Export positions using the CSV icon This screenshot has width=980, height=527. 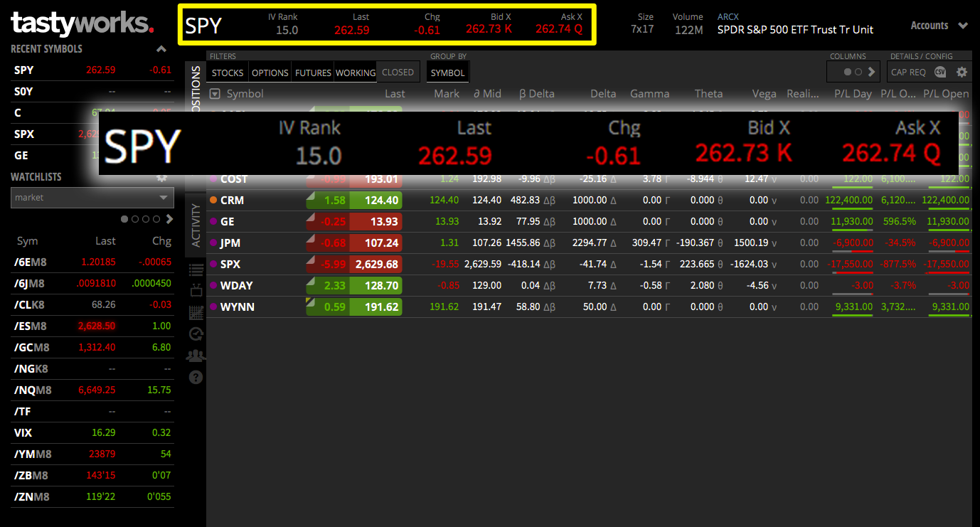940,71
